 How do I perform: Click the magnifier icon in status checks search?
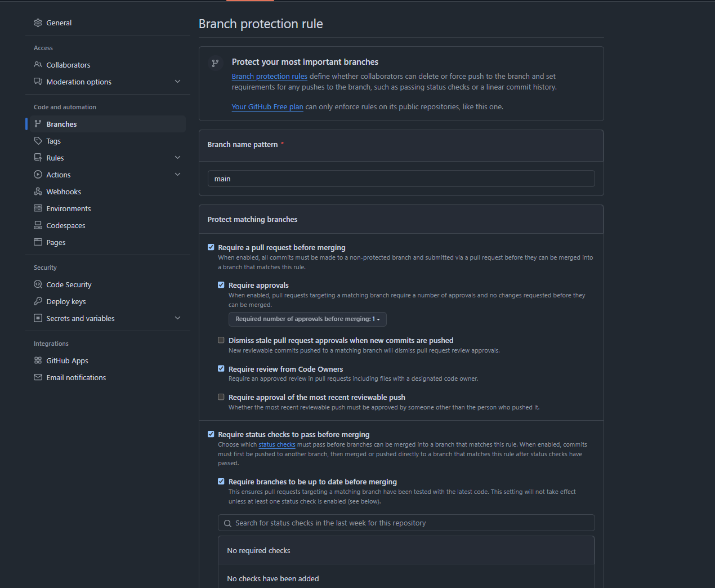pos(227,523)
